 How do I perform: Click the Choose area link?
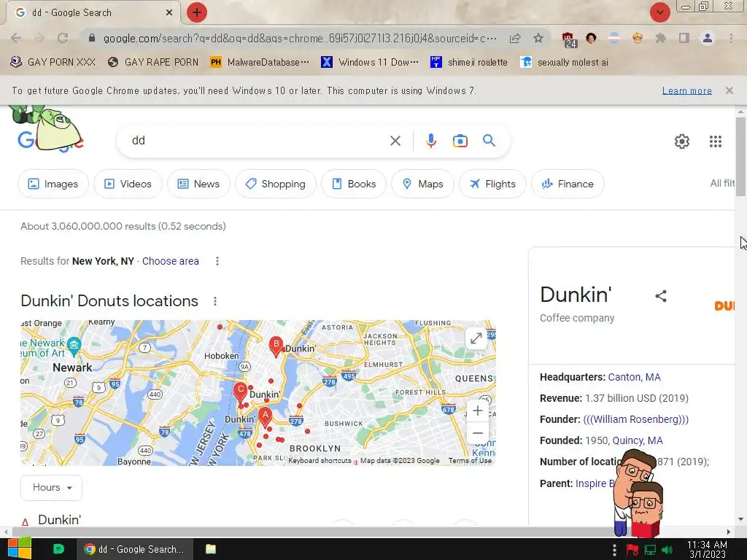tap(170, 261)
